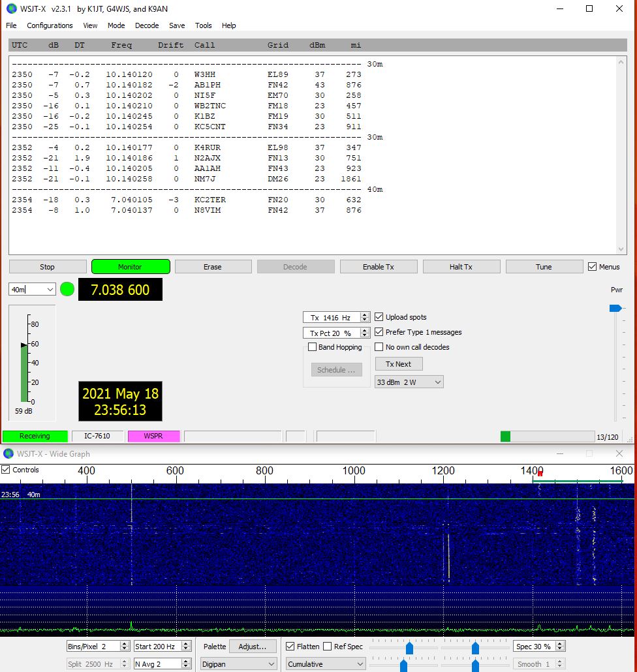Click the WSJT-X globe icon in title bar
Image resolution: width=637 pixels, height=672 pixels.
point(11,8)
